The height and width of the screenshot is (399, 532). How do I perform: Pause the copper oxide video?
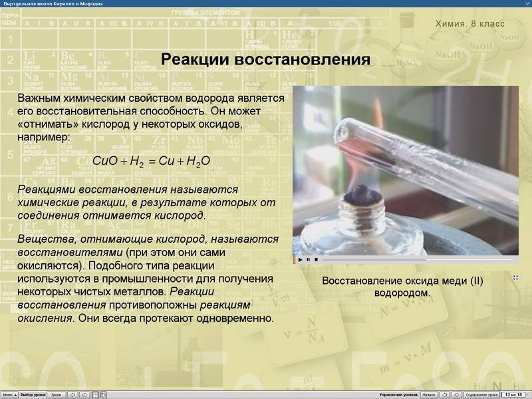click(x=308, y=259)
